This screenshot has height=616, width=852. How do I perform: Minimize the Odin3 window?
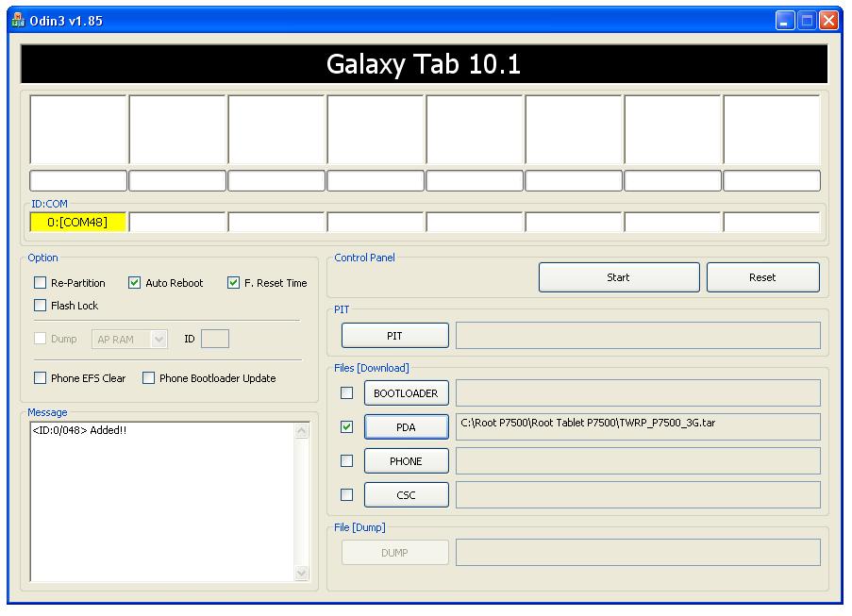pyautogui.click(x=785, y=21)
